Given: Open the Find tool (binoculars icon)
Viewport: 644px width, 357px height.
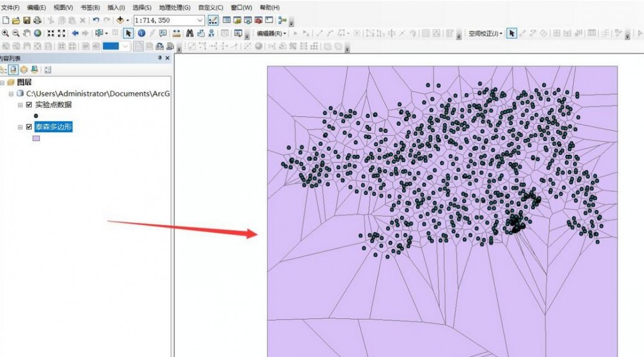Looking at the screenshot, I should pyautogui.click(x=189, y=33).
